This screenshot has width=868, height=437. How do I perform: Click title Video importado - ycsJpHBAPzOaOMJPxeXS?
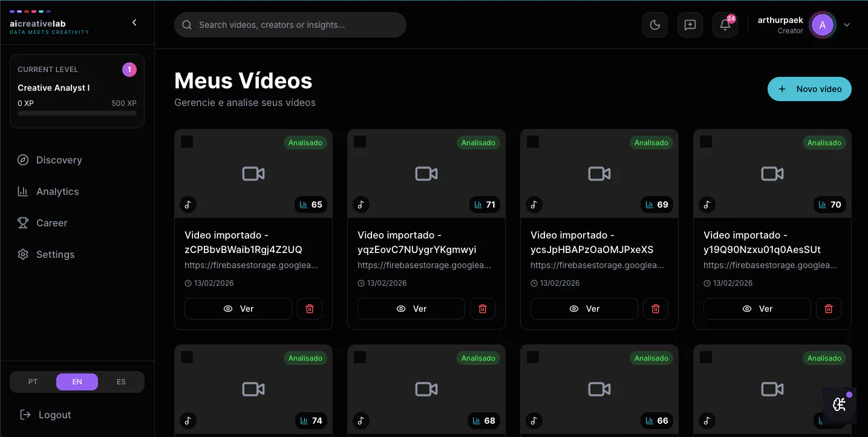coord(592,242)
